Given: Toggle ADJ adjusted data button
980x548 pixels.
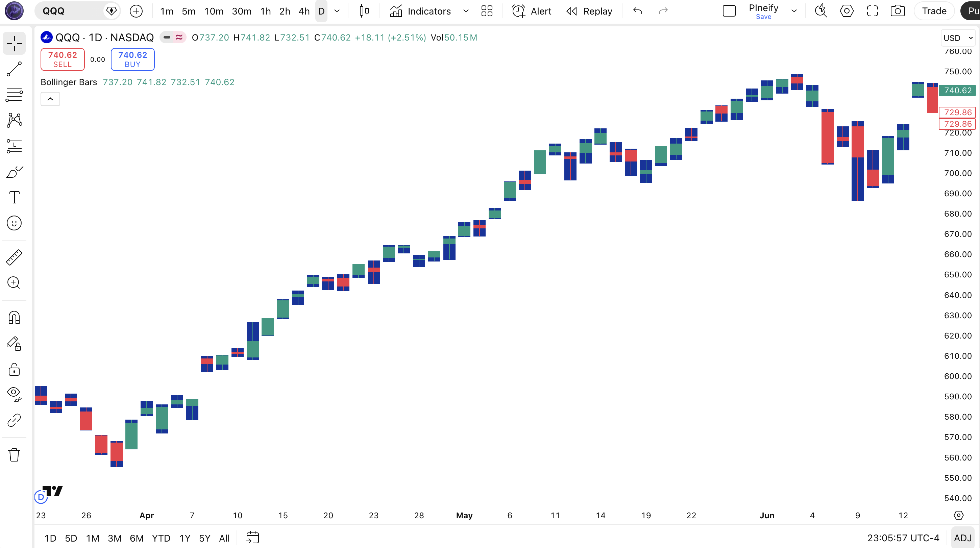Looking at the screenshot, I should [x=962, y=538].
